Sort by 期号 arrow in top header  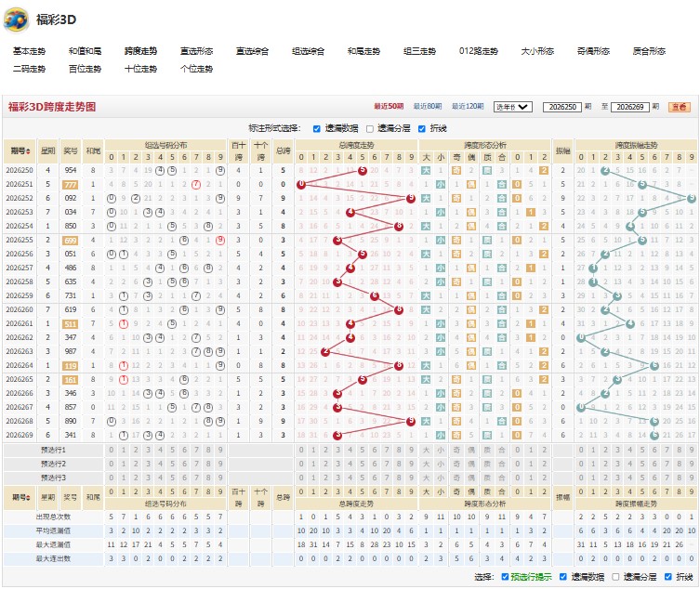pos(28,151)
